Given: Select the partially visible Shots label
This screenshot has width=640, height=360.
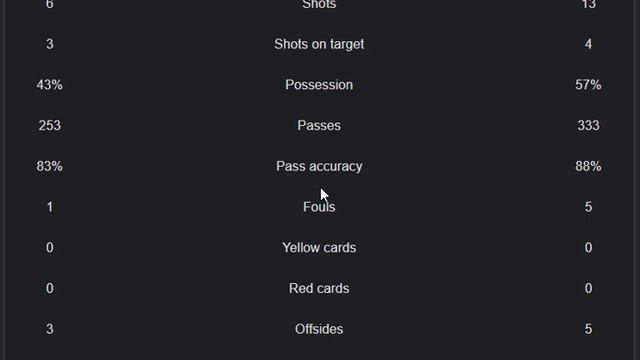Looking at the screenshot, I should (x=319, y=4).
